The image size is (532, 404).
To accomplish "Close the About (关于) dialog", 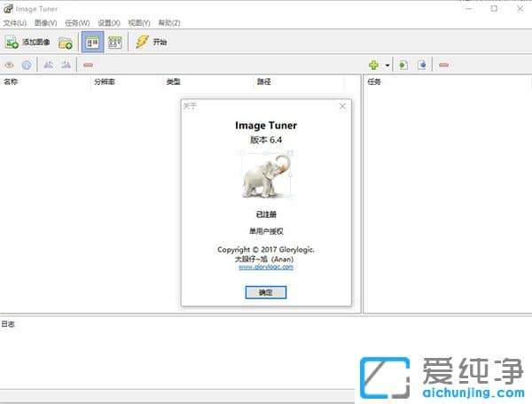I will pyautogui.click(x=342, y=106).
